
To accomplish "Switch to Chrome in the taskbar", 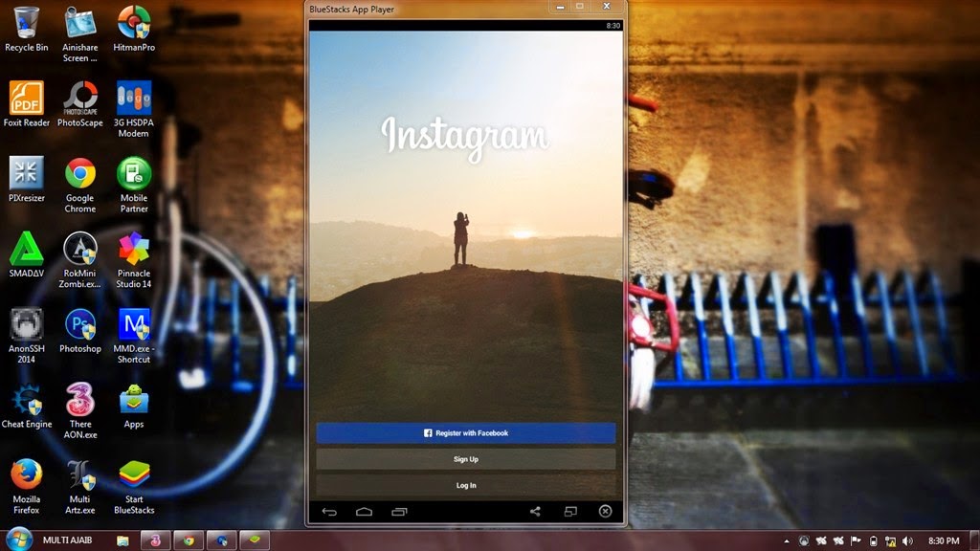I will (x=189, y=540).
